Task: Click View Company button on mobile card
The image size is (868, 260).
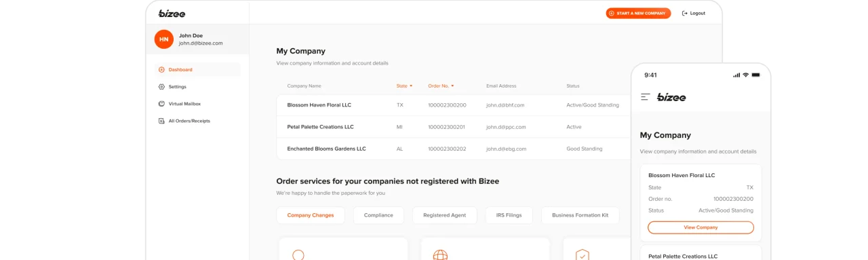Action: coord(701,227)
